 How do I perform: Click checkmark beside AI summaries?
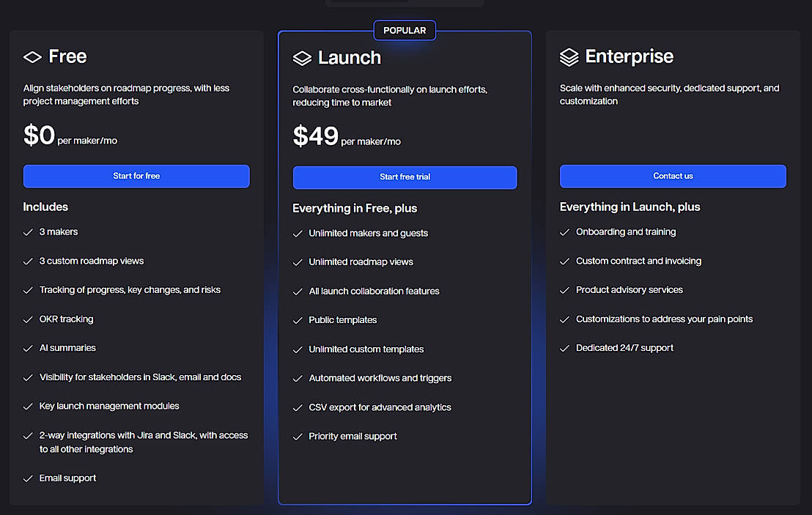[x=28, y=348]
